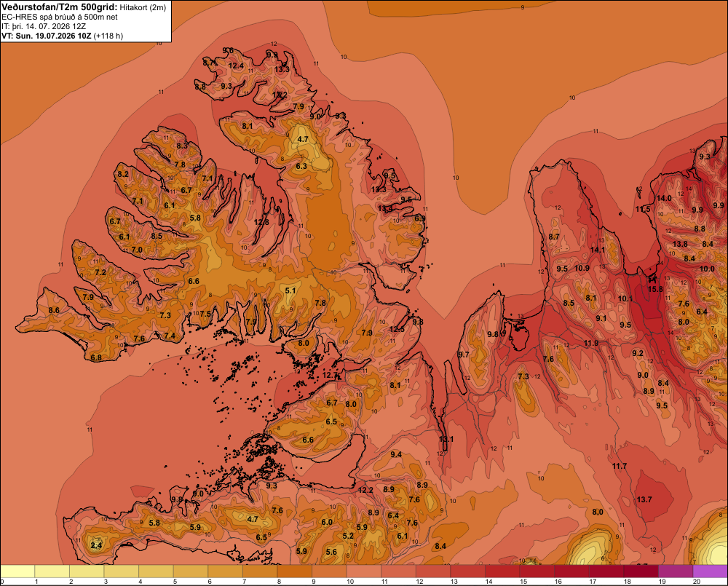
Task: Click the Veðurstofan/T2m 500grid title
Action: pyautogui.click(x=60, y=7)
